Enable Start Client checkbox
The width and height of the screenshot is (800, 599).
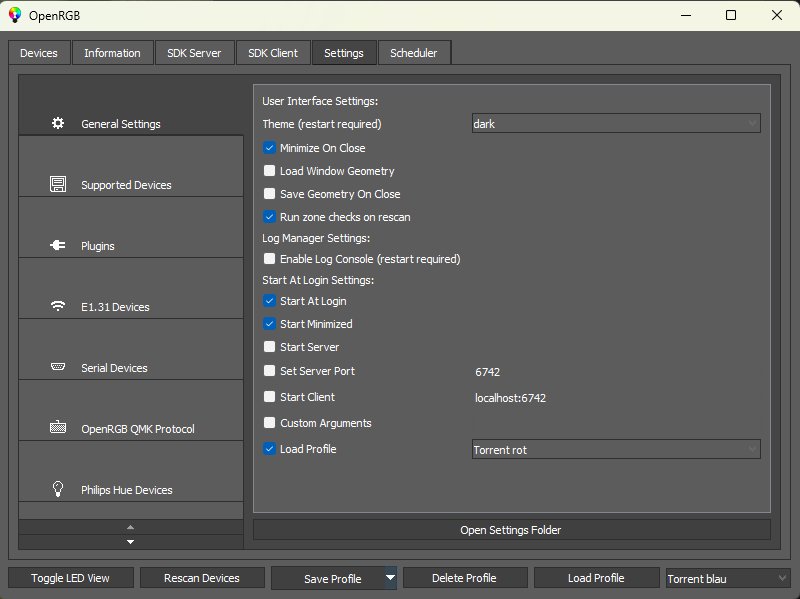(x=269, y=396)
